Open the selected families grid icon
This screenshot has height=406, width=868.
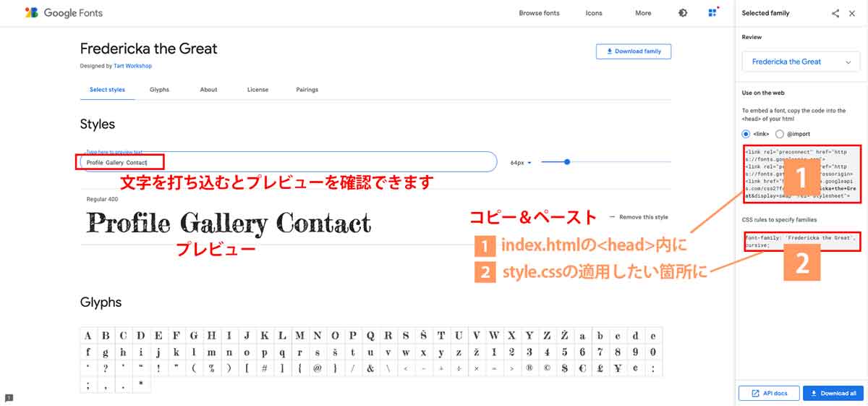714,13
